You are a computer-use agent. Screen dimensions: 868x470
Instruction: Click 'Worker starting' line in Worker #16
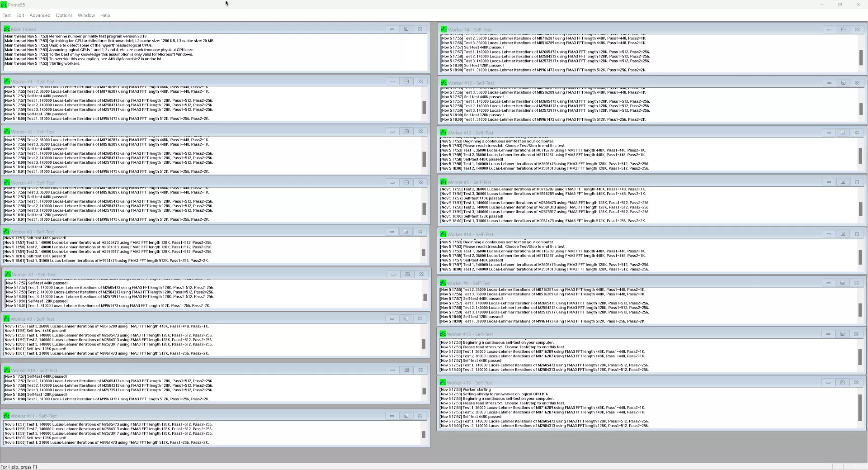tap(465, 389)
